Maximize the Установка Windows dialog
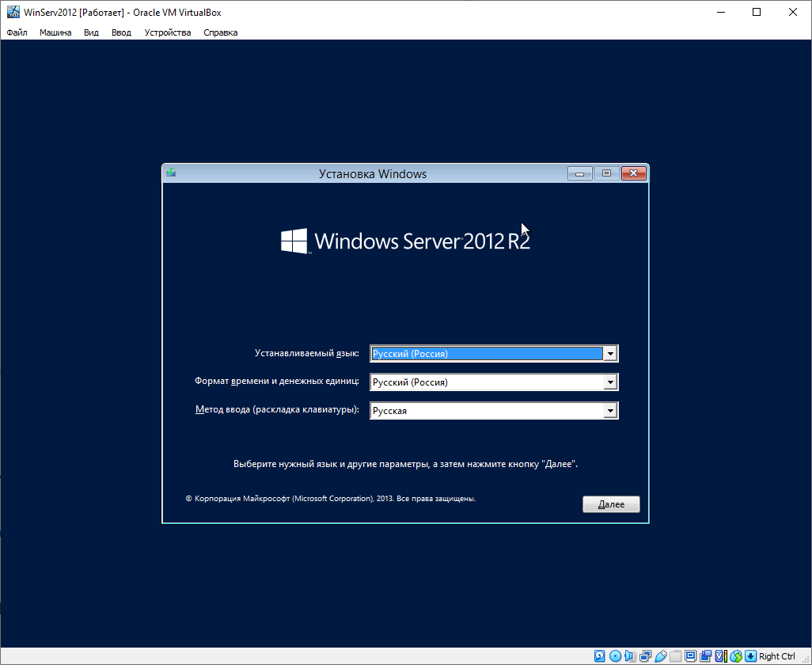This screenshot has width=812, height=665. tap(606, 173)
